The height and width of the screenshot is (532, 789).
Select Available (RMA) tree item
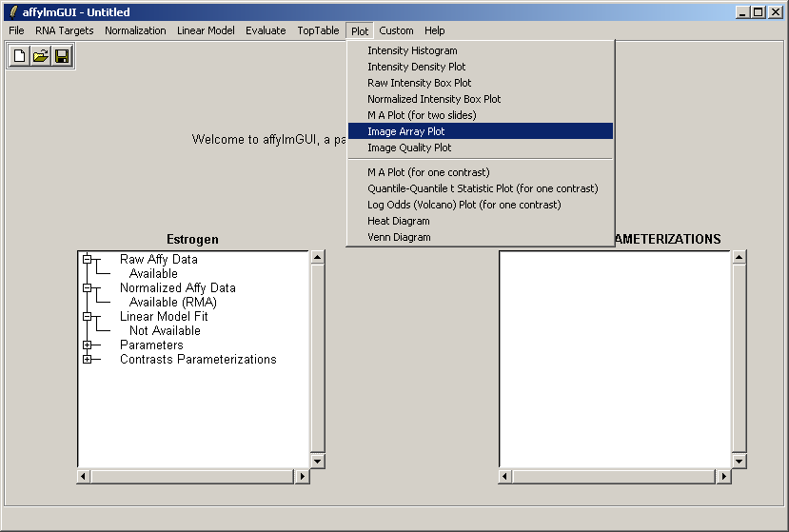[x=172, y=302]
